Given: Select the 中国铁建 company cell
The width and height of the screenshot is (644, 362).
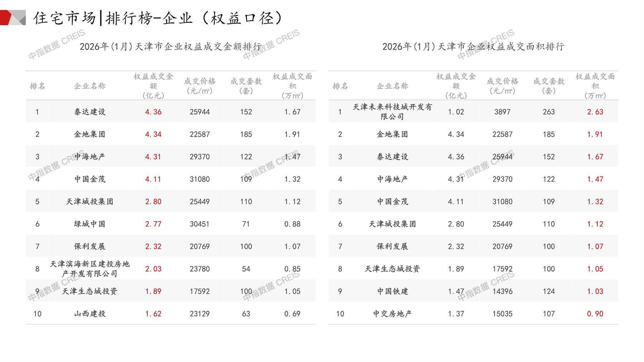Looking at the screenshot, I should [392, 291].
